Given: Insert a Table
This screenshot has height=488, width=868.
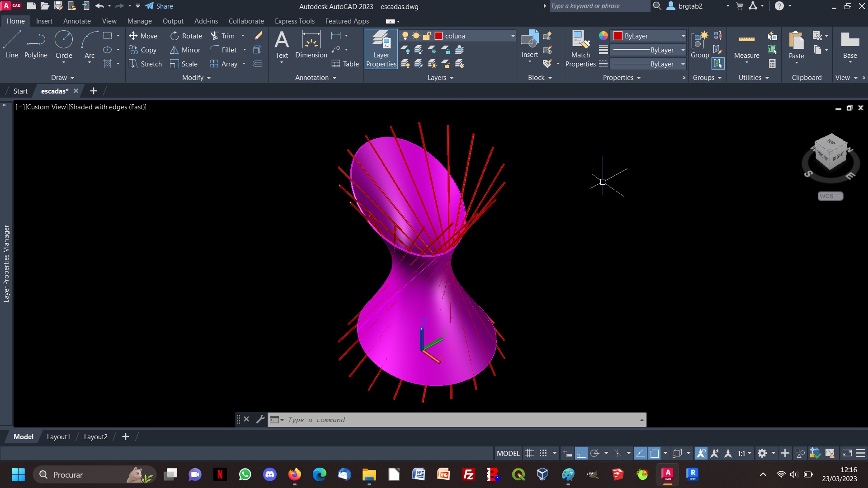Looking at the screenshot, I should tap(345, 64).
